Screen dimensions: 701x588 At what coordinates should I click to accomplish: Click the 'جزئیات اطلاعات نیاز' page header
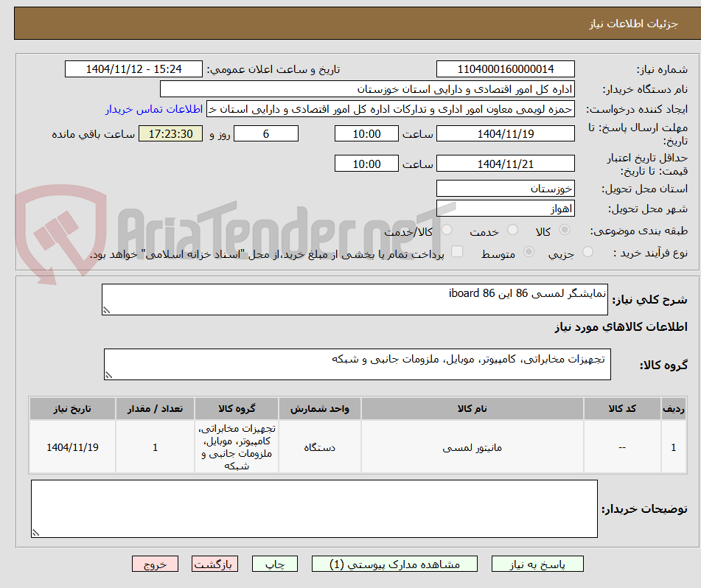633,24
